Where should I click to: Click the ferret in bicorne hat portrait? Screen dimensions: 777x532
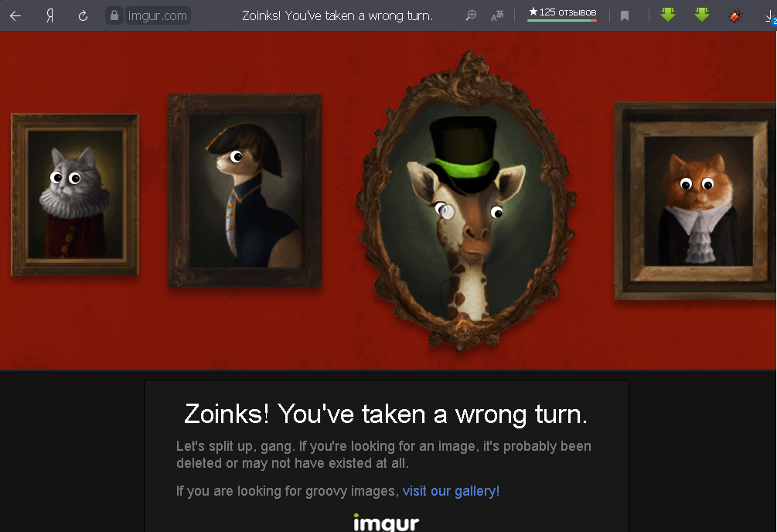click(245, 191)
